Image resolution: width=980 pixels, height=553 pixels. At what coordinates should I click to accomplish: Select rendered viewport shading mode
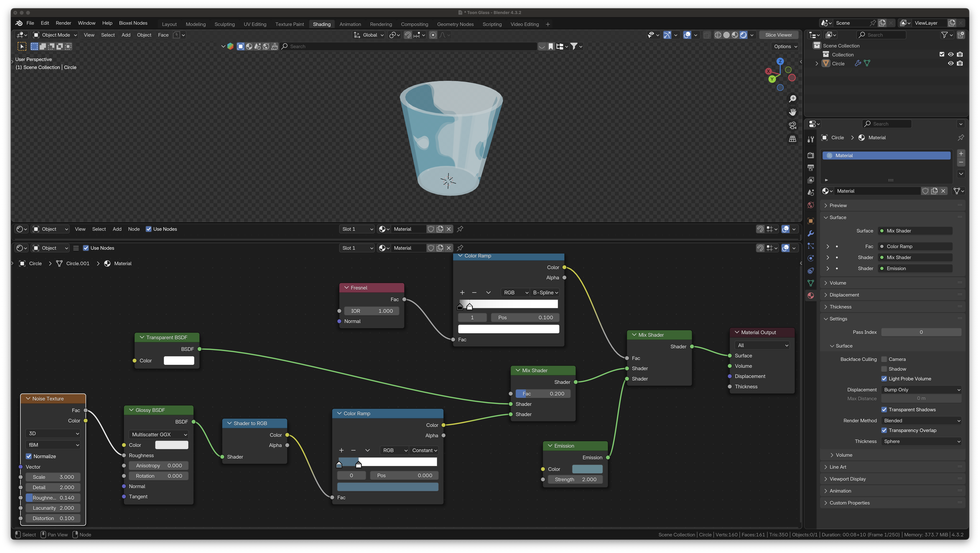[x=743, y=35]
